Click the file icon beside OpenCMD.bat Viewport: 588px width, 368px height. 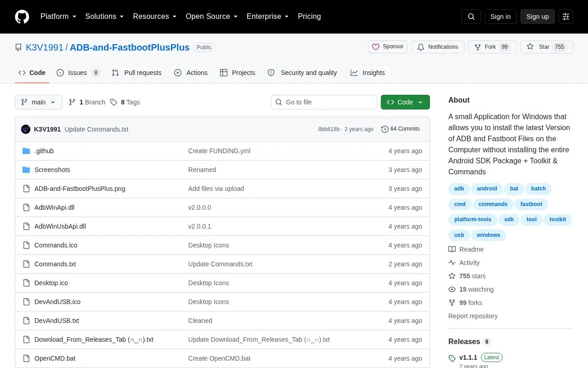[26, 358]
